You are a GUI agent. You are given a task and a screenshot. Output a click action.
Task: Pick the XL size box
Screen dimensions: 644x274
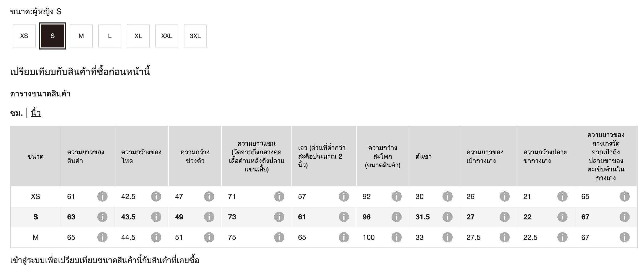click(x=138, y=36)
